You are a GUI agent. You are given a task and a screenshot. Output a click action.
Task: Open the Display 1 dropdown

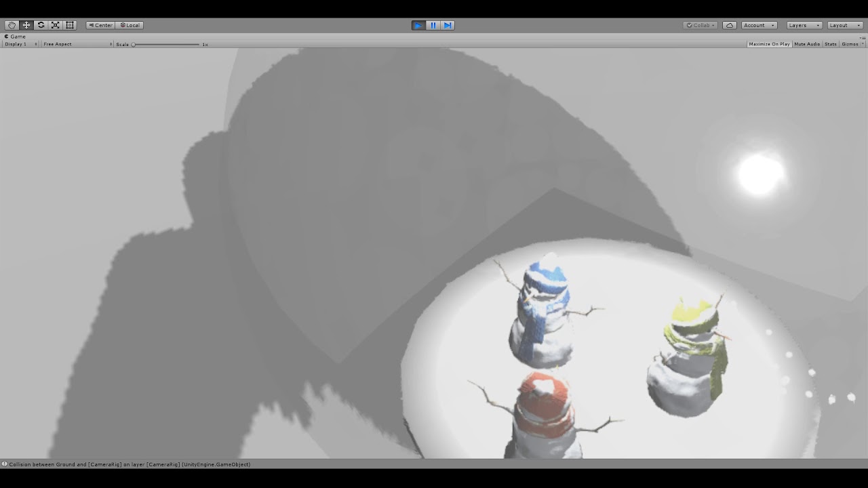point(20,44)
